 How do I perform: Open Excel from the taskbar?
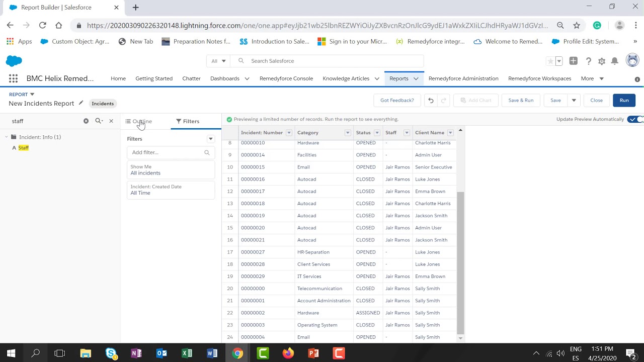click(187, 353)
